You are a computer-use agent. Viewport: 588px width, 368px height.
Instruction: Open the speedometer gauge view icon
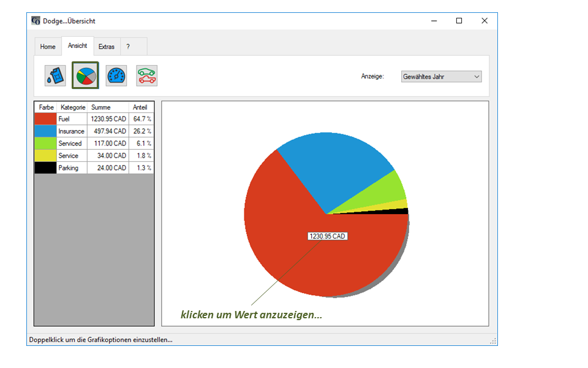click(116, 76)
